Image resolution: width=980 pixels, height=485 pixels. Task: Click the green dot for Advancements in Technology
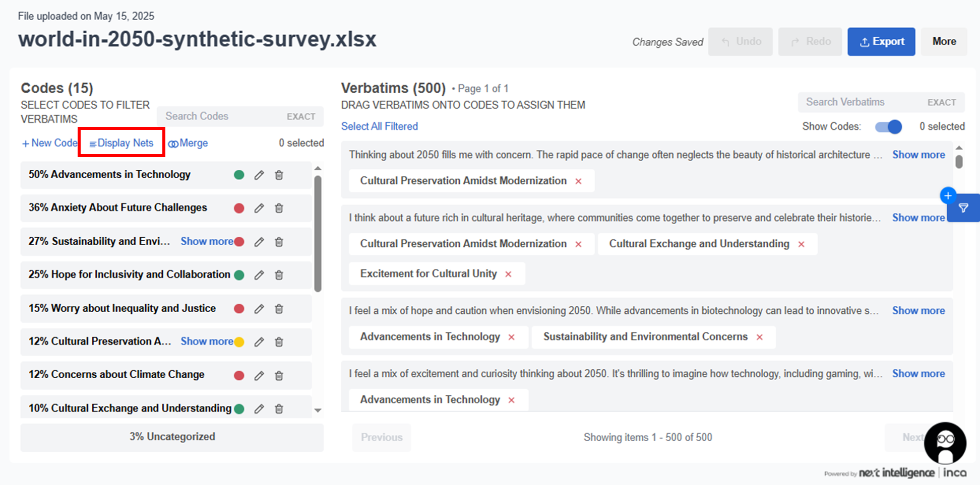pyautogui.click(x=239, y=175)
